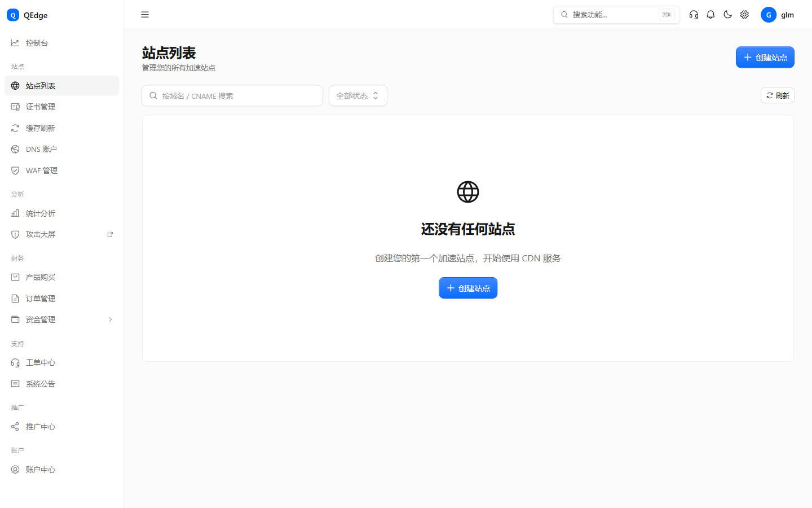Click external-link icon beside 攻击大屏
The height and width of the screenshot is (508, 812).
(110, 234)
